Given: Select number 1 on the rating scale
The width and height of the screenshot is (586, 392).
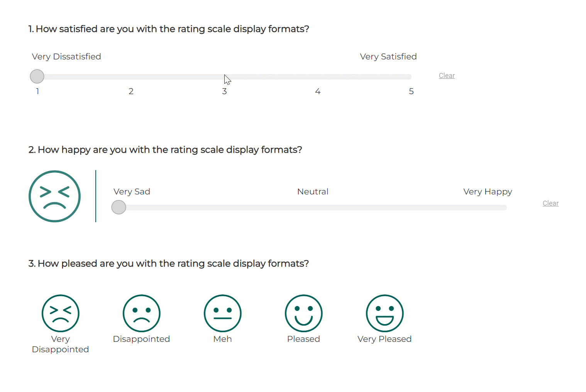Looking at the screenshot, I should tap(37, 91).
